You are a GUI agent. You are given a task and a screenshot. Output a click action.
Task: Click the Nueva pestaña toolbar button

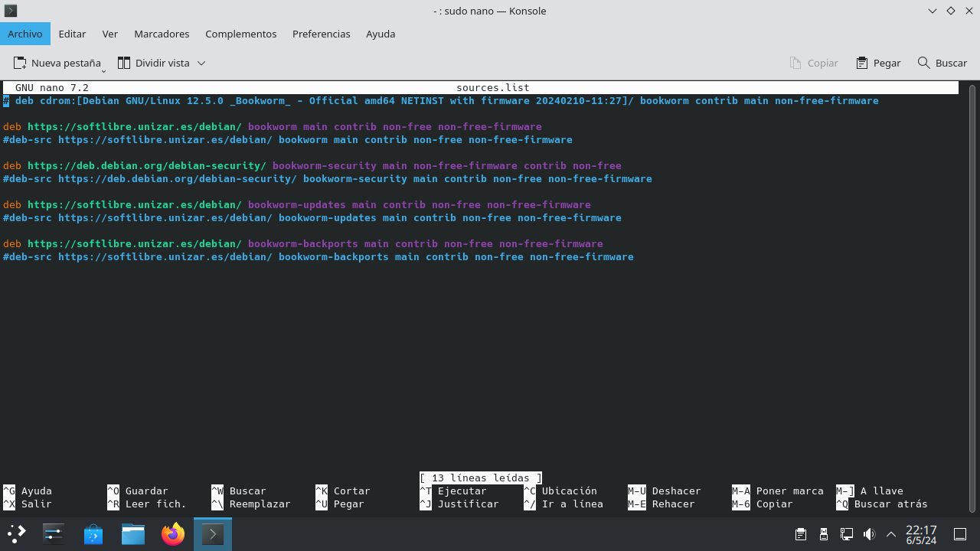[x=57, y=63]
